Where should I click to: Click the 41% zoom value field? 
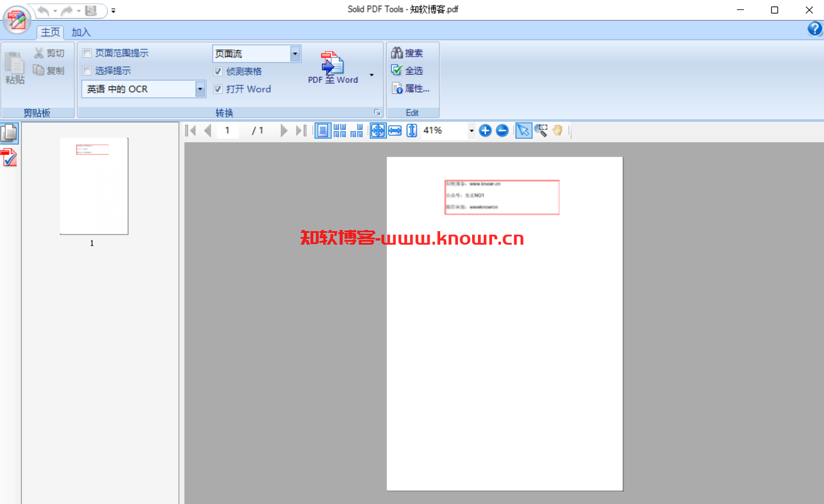click(444, 131)
